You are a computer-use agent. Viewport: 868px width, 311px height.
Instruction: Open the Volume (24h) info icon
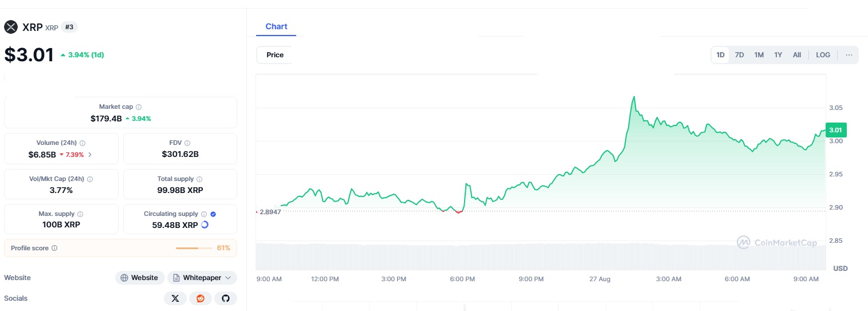(83, 143)
